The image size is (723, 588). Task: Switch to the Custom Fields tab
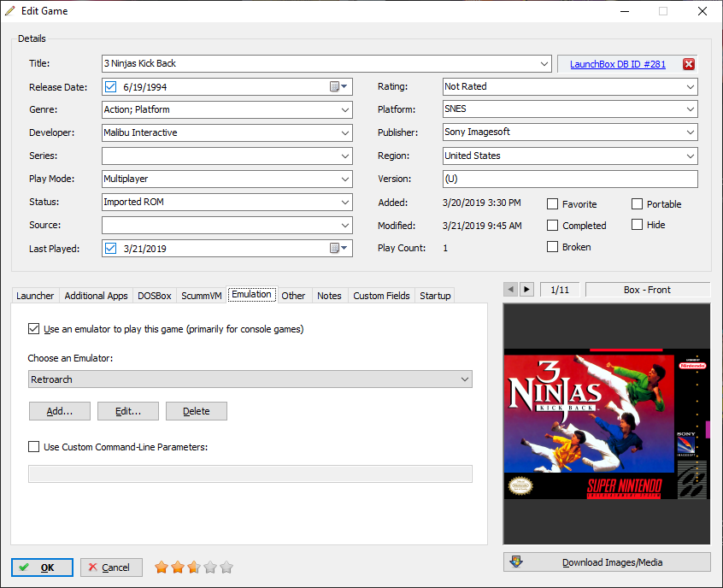click(x=381, y=296)
